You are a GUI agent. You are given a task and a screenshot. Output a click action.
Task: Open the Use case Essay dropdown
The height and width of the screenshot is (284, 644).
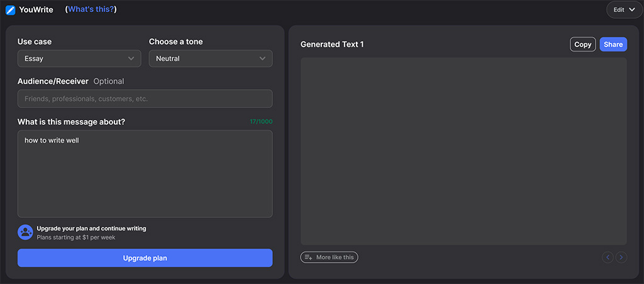coord(79,58)
